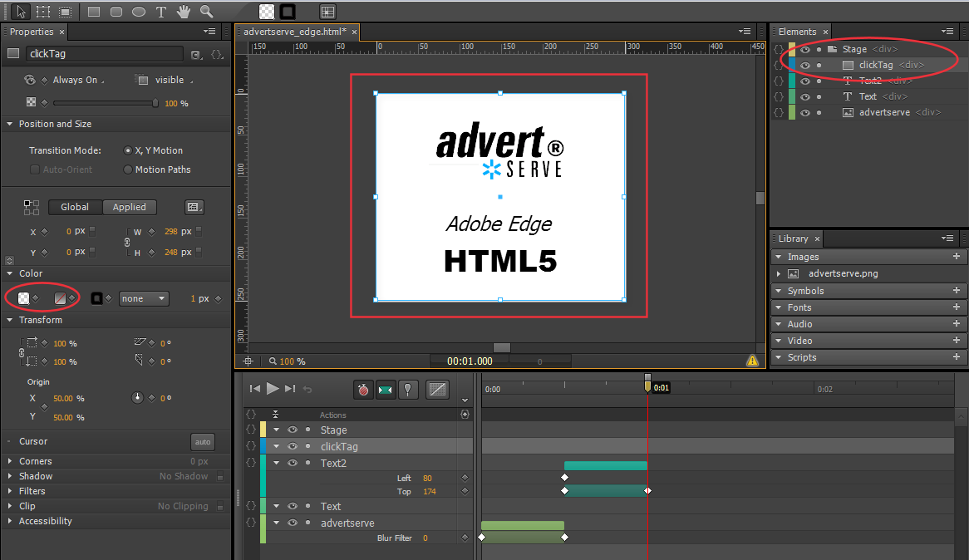Hide advertserve in the Elements panel
Image resolution: width=969 pixels, height=560 pixels.
pyautogui.click(x=804, y=112)
